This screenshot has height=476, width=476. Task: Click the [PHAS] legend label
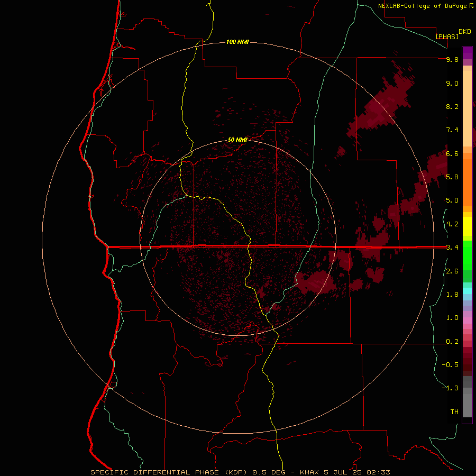(x=447, y=36)
